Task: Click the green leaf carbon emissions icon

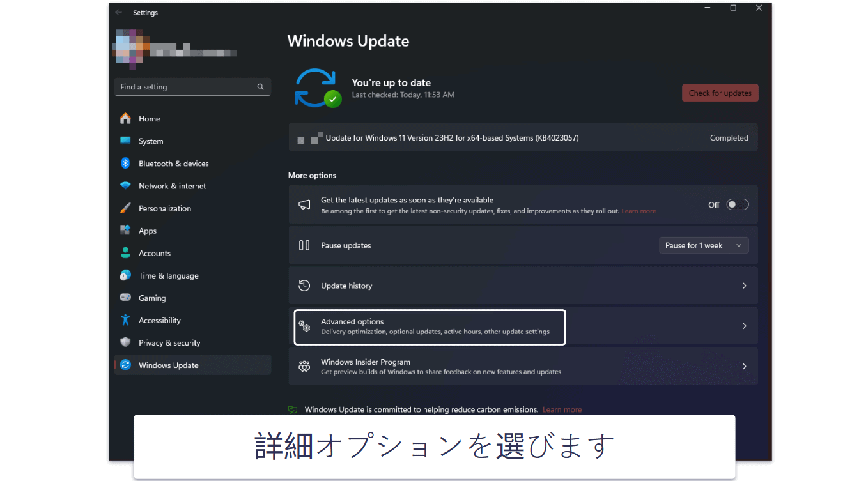Action: pyautogui.click(x=293, y=409)
